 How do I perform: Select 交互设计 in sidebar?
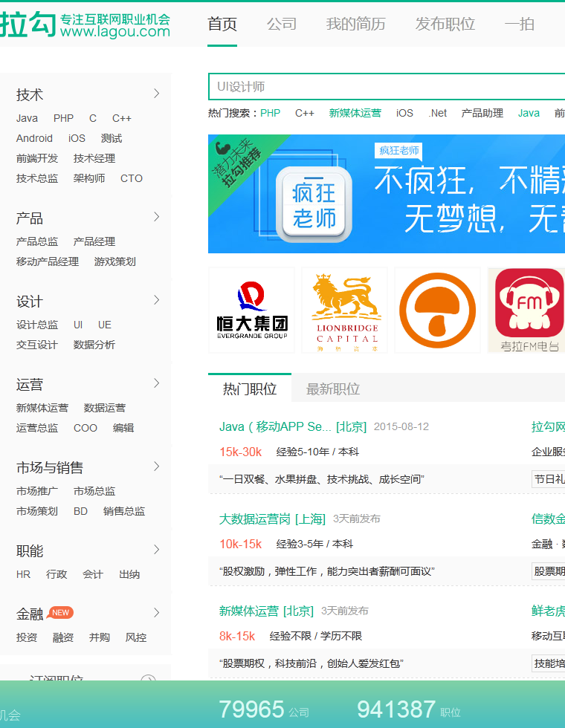(x=37, y=345)
